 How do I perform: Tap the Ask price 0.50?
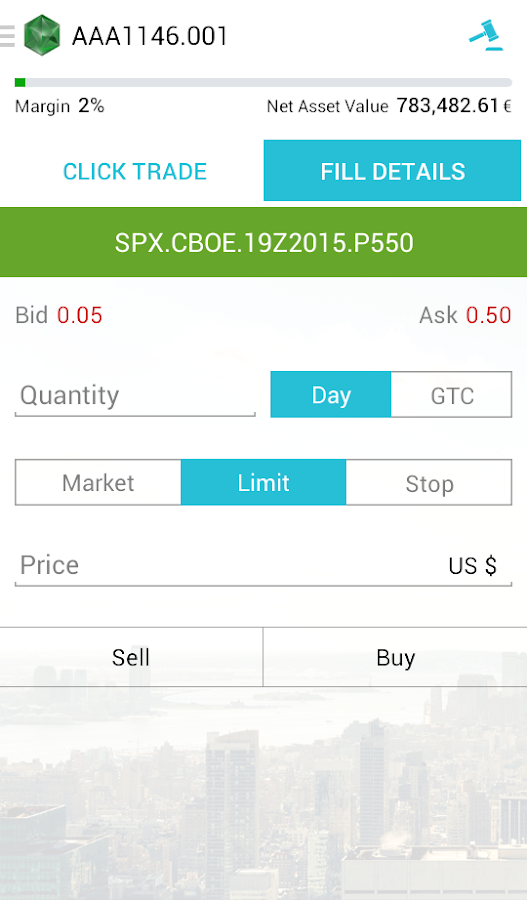click(x=489, y=315)
